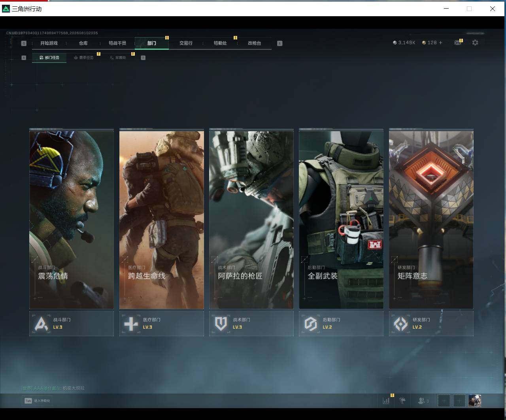Click the E next-tab key icon

[280, 43]
